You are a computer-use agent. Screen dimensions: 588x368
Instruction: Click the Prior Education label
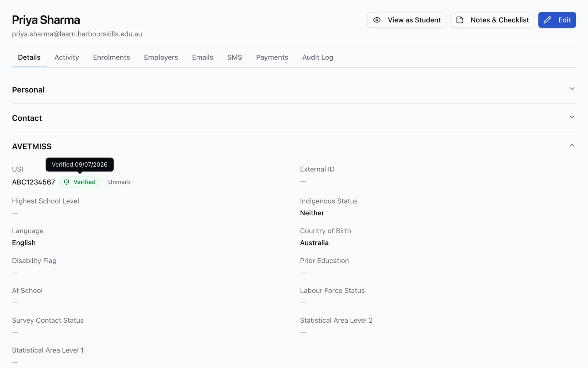[x=324, y=261]
